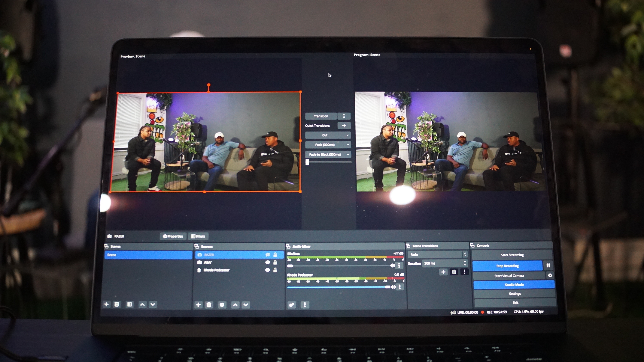Image resolution: width=644 pixels, height=362 pixels.
Task: Expand Fade to Black quick transition menu
Action: point(348,154)
